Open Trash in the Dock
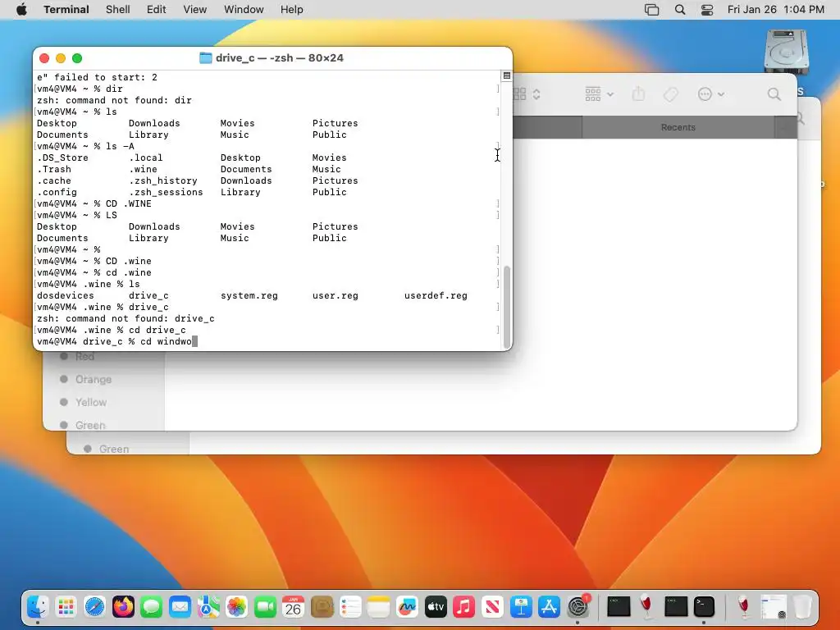This screenshot has height=630, width=840. 802,607
